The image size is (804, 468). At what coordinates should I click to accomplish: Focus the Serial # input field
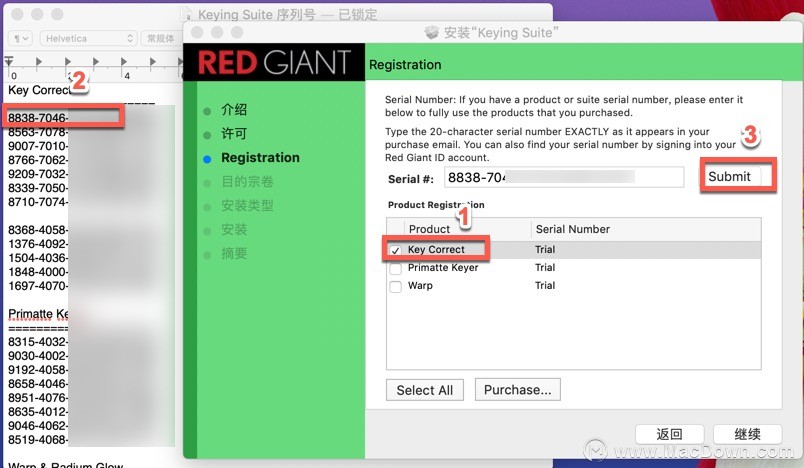click(x=564, y=177)
